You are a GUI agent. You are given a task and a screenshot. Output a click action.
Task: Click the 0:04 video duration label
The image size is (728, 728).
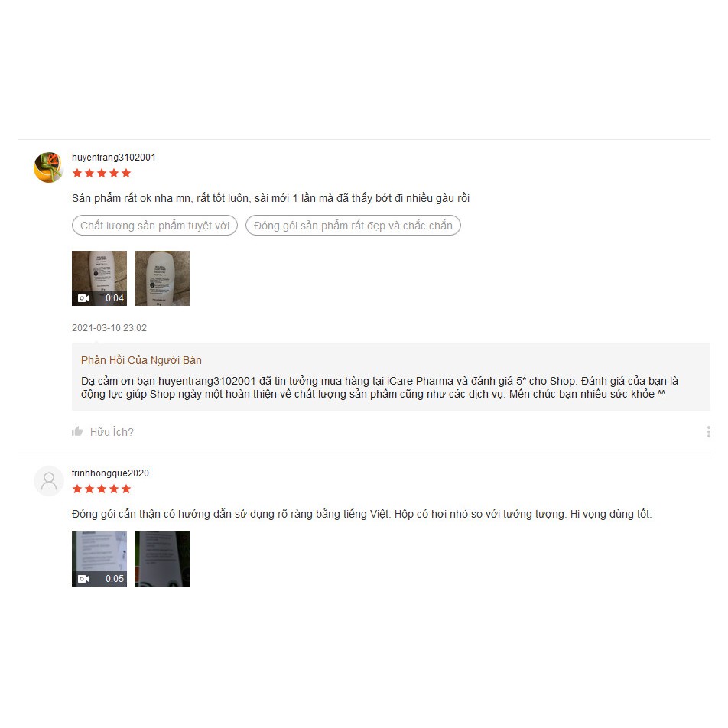point(114,298)
